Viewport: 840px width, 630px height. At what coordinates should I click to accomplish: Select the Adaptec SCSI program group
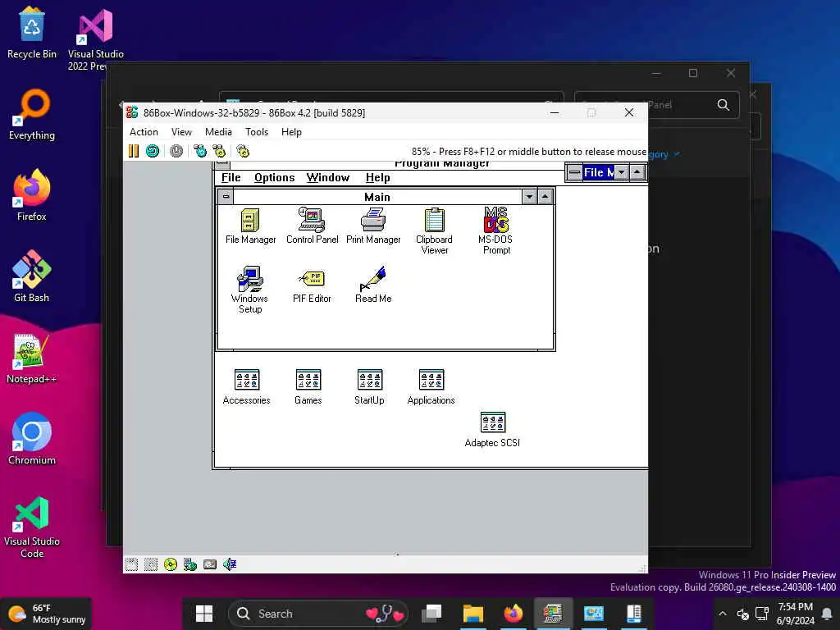pyautogui.click(x=492, y=429)
